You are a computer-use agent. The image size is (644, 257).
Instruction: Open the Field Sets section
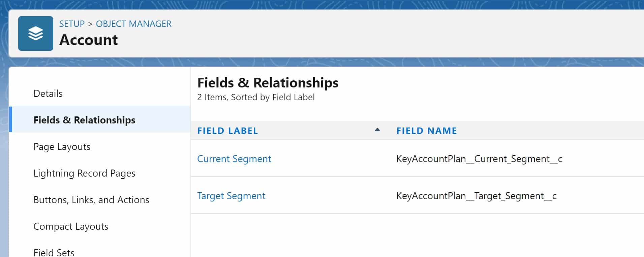tap(54, 252)
